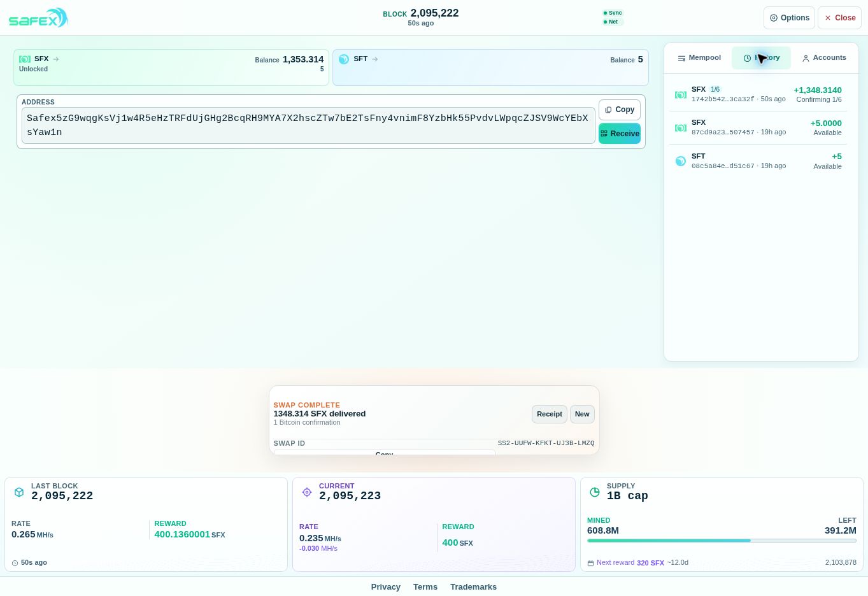Open the +1,348.3140 SFX confirming transaction
Screen dimensions: 868x596
point(758,94)
